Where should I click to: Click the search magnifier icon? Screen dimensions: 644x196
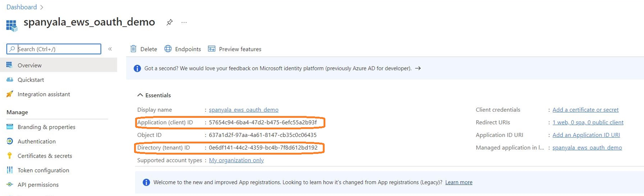coord(12,49)
